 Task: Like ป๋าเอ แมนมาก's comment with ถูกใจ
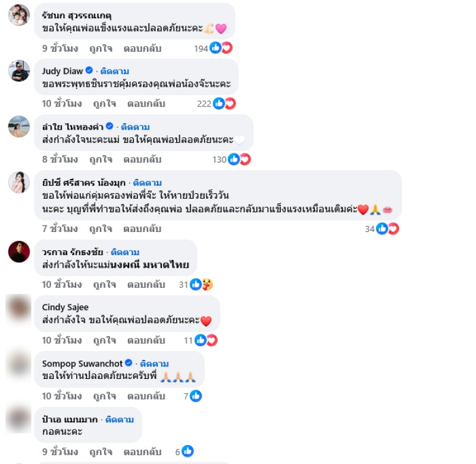click(x=101, y=452)
